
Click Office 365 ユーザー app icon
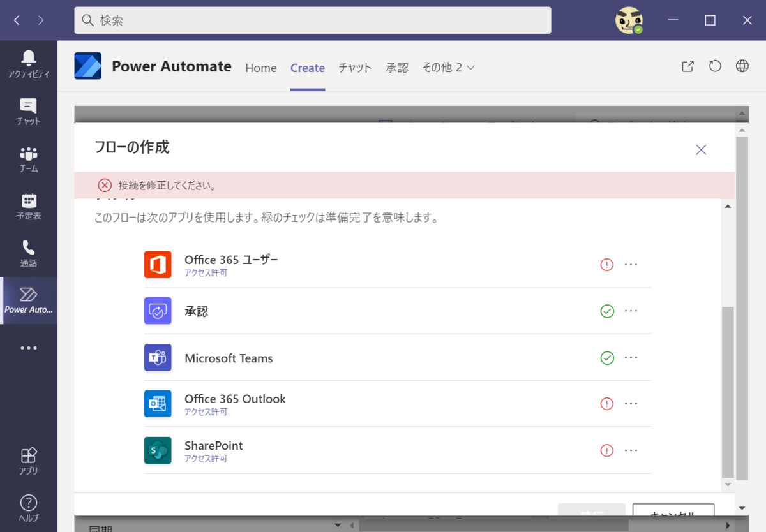158,265
